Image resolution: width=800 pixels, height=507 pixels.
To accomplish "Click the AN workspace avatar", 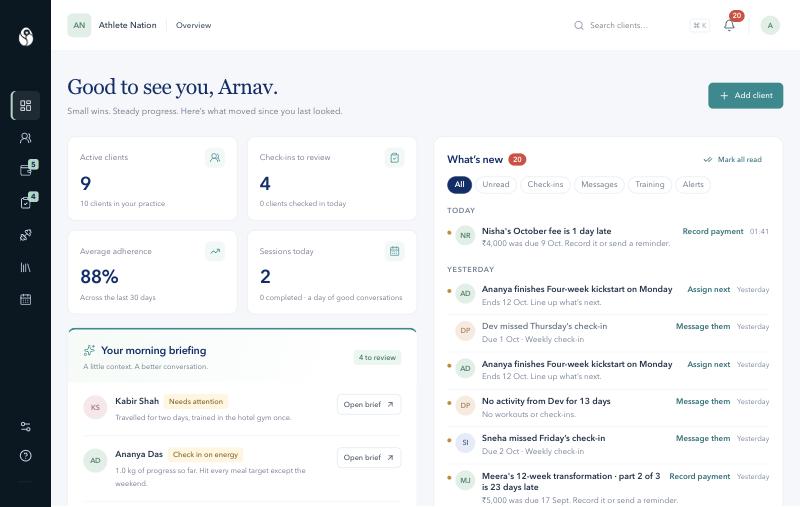I will tap(79, 25).
